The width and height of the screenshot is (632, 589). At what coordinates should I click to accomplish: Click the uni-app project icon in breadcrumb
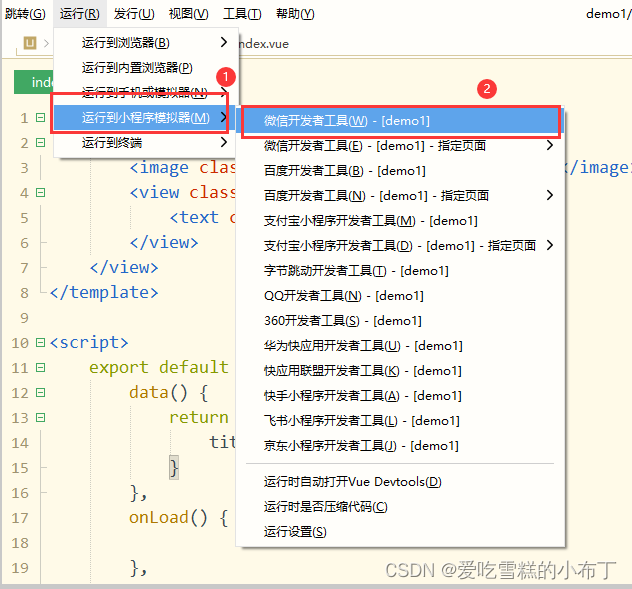30,43
